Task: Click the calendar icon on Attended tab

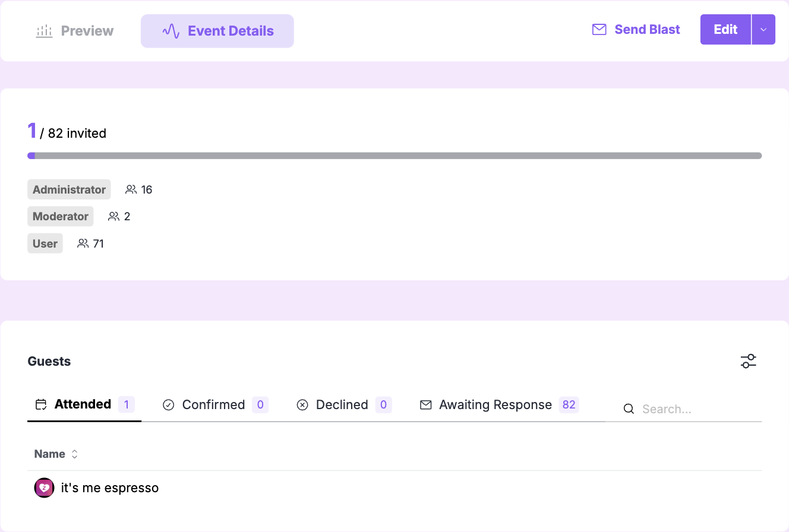Action: click(x=41, y=405)
